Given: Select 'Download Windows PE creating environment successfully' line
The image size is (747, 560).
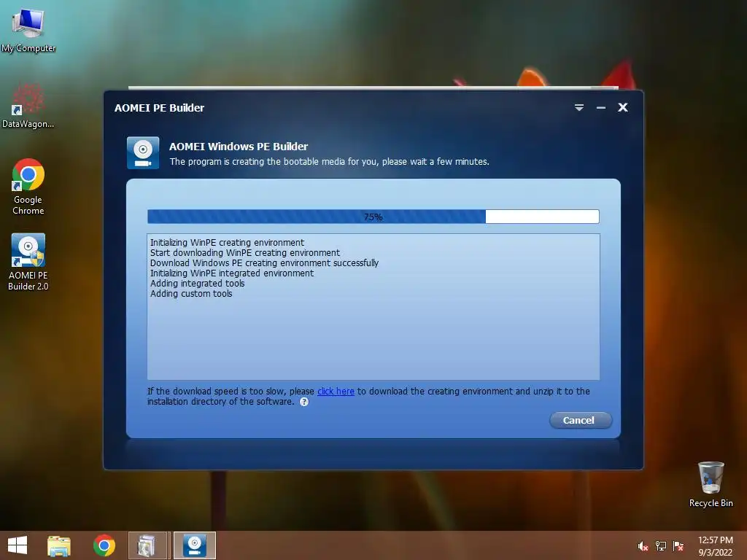Looking at the screenshot, I should [x=264, y=262].
